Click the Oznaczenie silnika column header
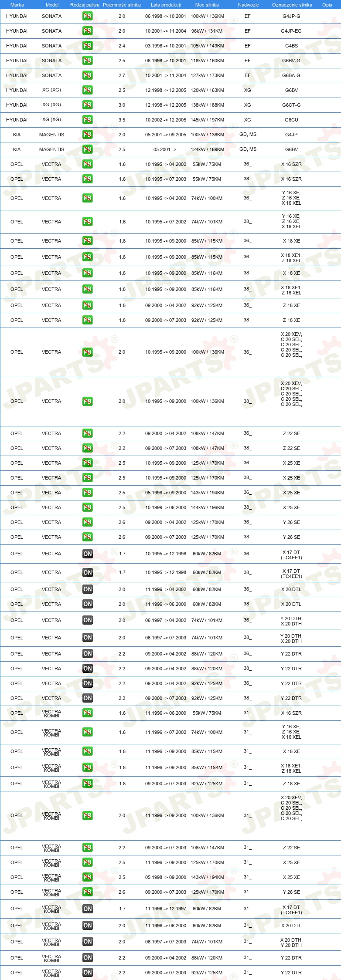This screenshot has width=341, height=980. click(x=292, y=5)
